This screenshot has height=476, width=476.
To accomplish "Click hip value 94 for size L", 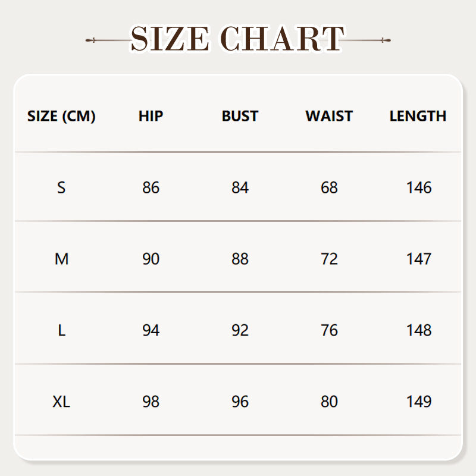I will [151, 331].
